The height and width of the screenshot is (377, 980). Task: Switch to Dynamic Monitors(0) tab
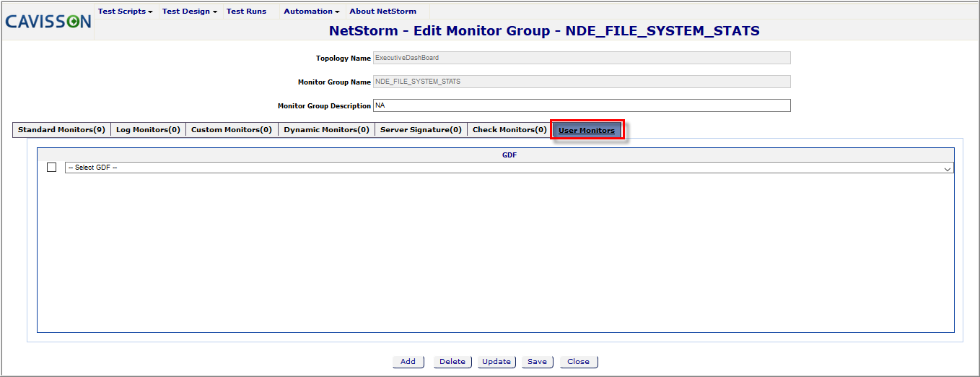pyautogui.click(x=326, y=130)
